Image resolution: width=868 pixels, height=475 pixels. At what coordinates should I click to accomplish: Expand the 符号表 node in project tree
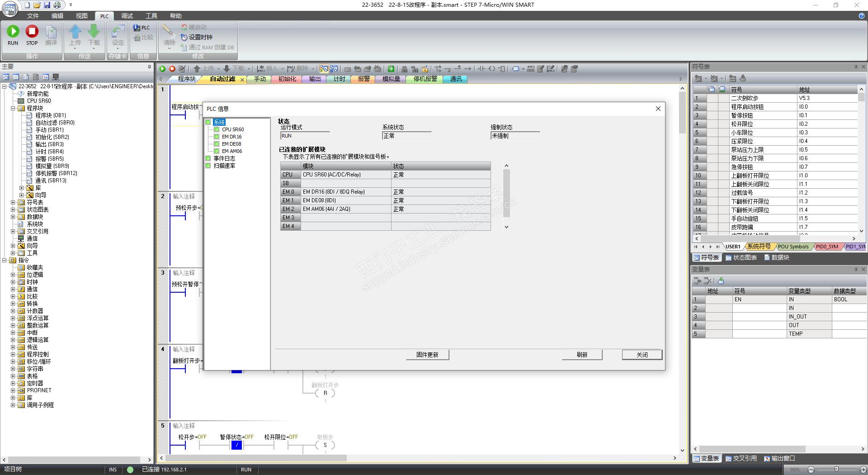pyautogui.click(x=13, y=202)
